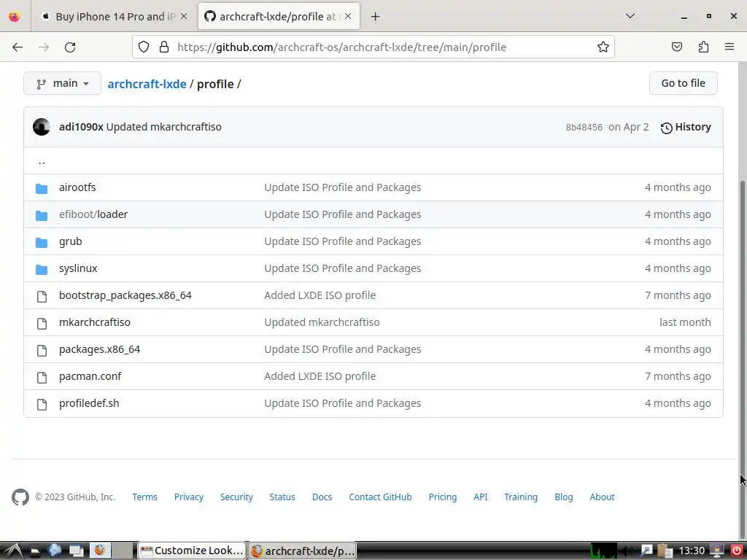Image resolution: width=747 pixels, height=560 pixels.
Task: Open the airootfs folder name
Action: [77, 187]
